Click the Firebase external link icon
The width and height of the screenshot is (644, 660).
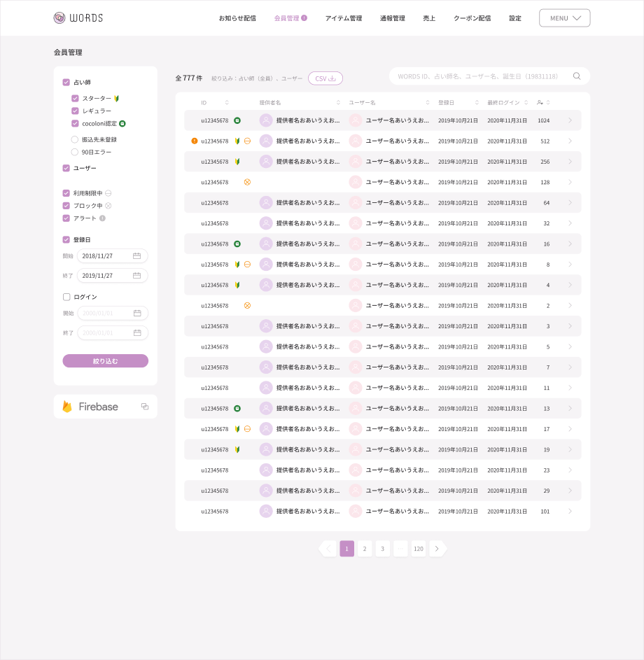145,407
